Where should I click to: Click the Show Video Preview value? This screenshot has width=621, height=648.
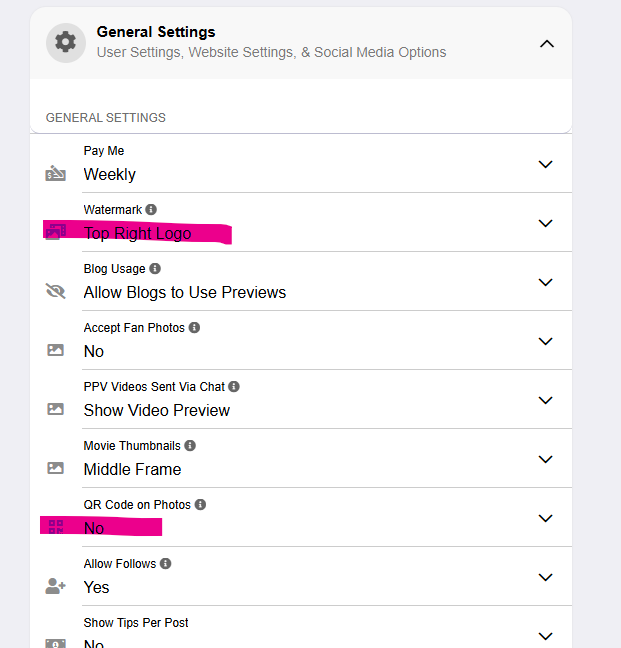pyautogui.click(x=157, y=410)
